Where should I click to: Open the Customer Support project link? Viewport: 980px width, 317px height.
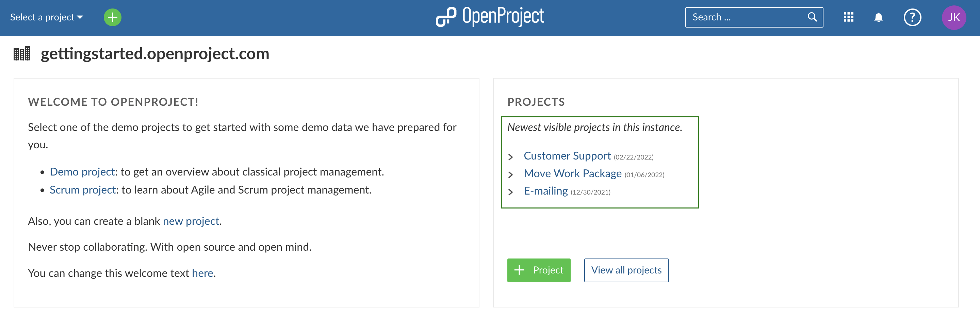[567, 156]
